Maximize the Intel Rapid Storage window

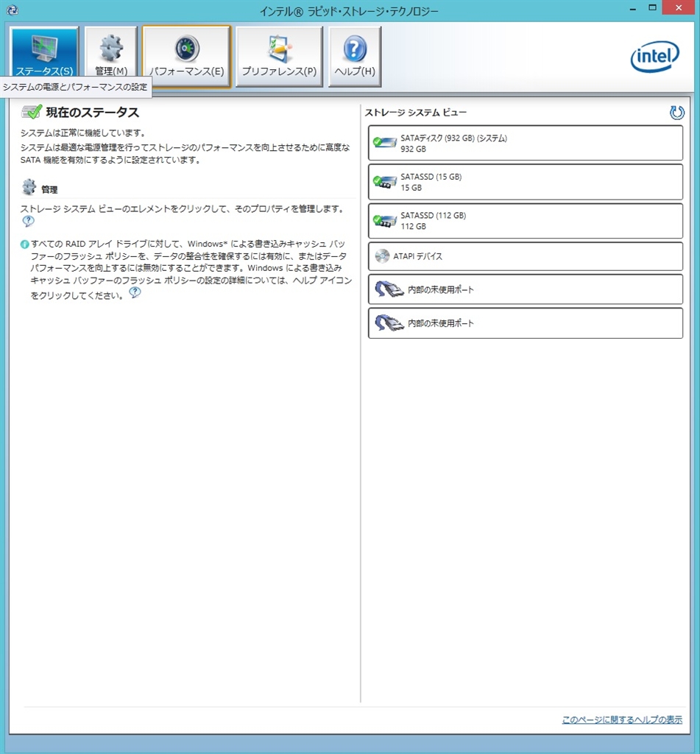click(652, 8)
